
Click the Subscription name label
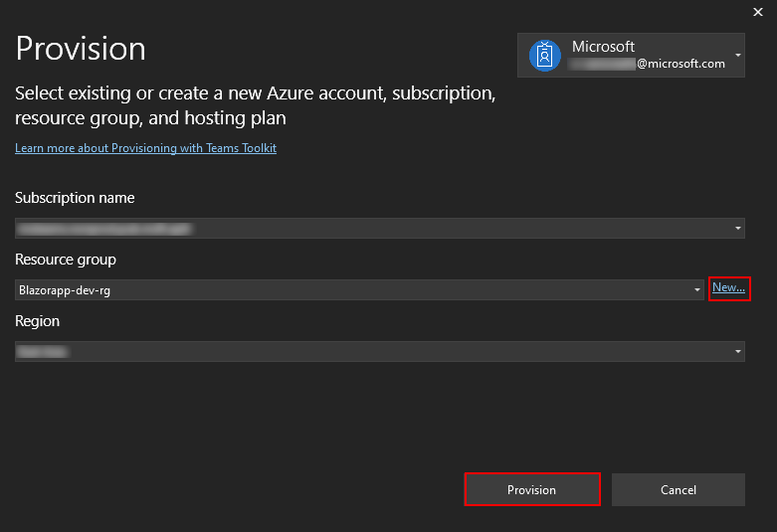[75, 198]
